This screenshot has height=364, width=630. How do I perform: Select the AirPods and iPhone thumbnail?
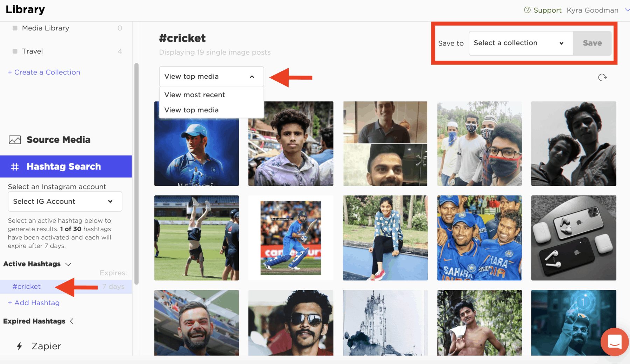click(573, 238)
